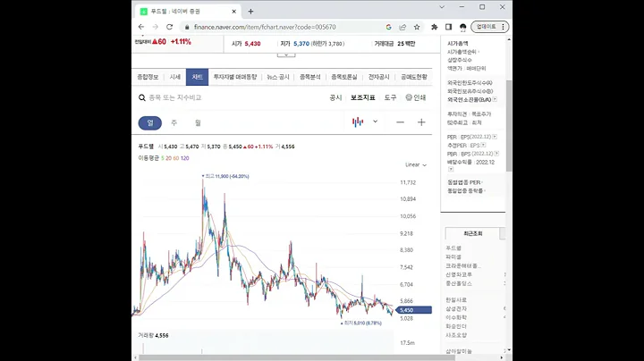Open 이수화학 in recently viewed list
644x361 pixels.
click(x=456, y=317)
